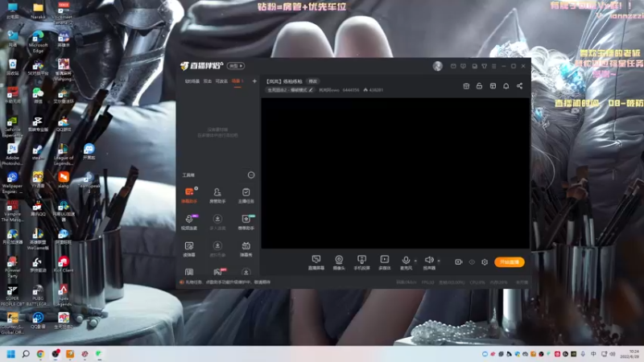The width and height of the screenshot is (644, 362).
Task: Collapse the 工具箱 toolbox panel
Action: pyautogui.click(x=251, y=175)
